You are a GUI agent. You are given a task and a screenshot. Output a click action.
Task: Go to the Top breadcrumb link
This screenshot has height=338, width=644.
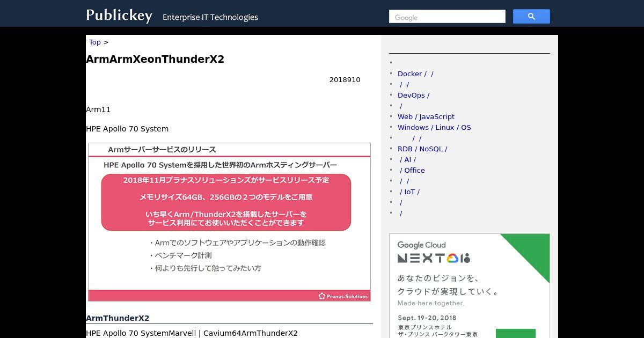[95, 42]
